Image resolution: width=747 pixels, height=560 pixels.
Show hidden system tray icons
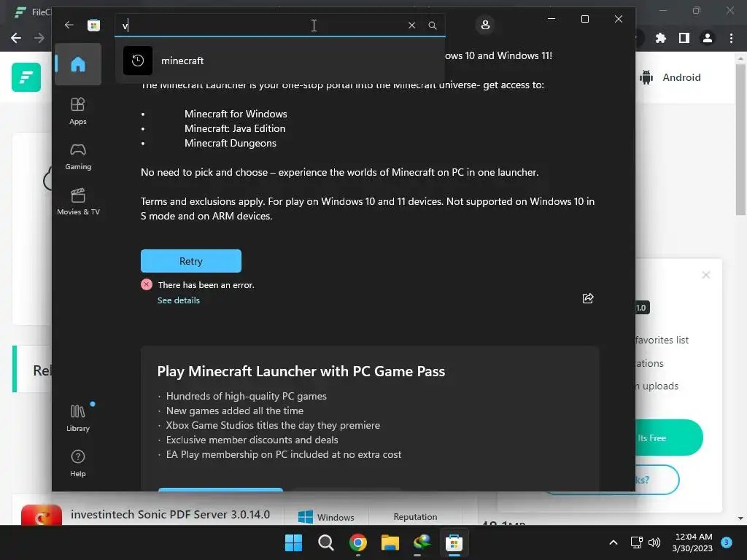click(x=614, y=542)
